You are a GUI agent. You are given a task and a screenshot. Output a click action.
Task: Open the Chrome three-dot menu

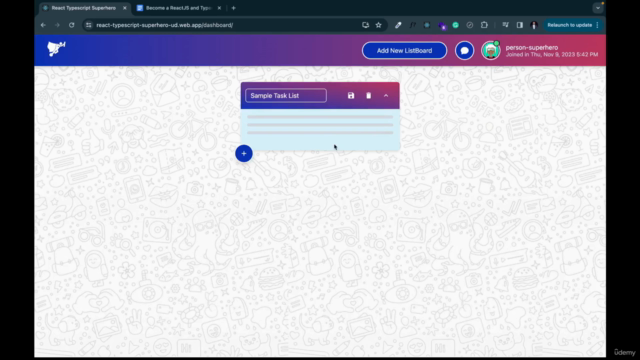(x=598, y=25)
